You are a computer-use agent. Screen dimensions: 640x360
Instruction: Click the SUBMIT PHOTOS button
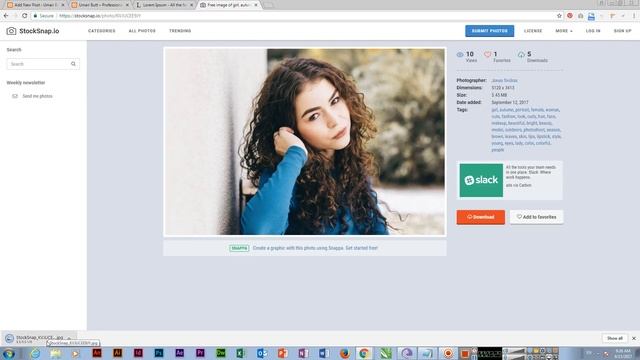[489, 31]
